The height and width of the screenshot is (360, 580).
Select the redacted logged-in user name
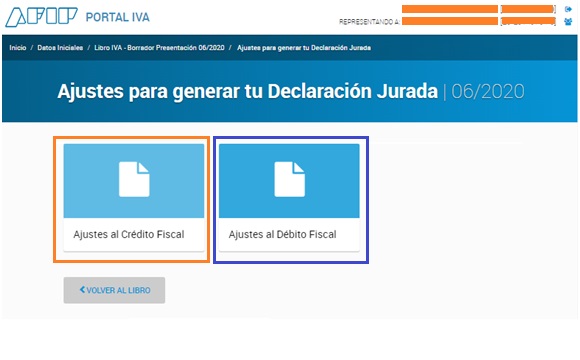coord(450,9)
